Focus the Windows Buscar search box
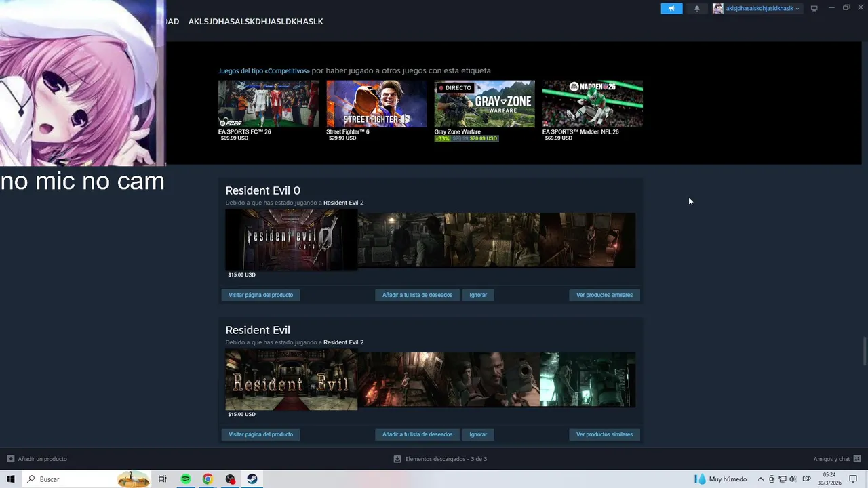The image size is (868, 488). pyautogui.click(x=86, y=479)
